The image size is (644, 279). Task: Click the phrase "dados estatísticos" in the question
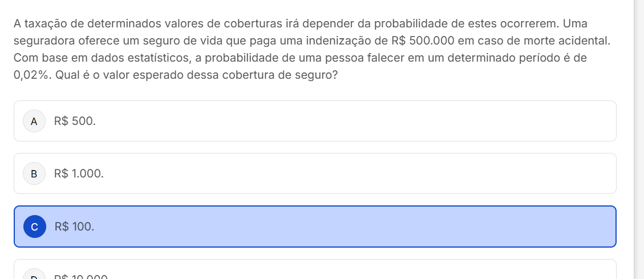(x=147, y=58)
